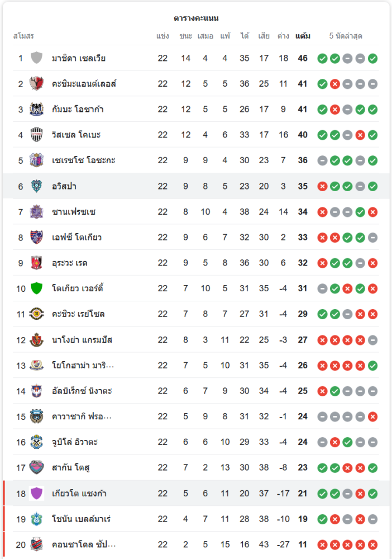The width and height of the screenshot is (392, 559).
Task: Click the Kyoto Sanga purple shield crest
Action: pyautogui.click(x=37, y=493)
